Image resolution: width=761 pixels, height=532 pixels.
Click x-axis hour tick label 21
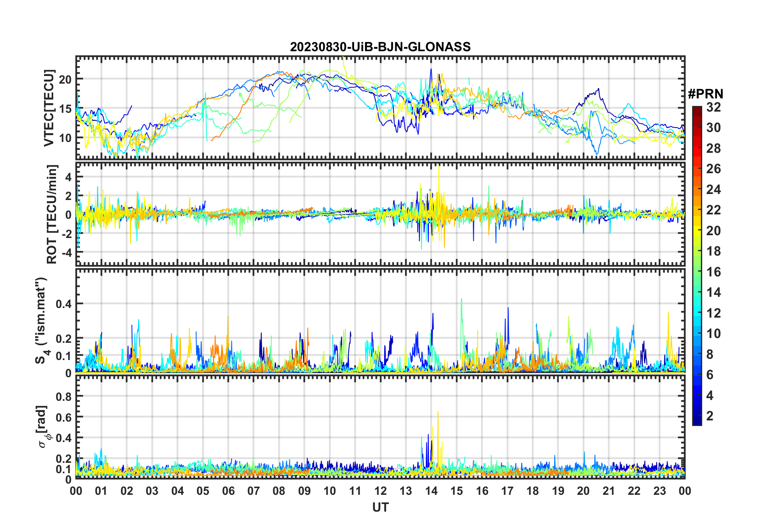click(x=609, y=491)
